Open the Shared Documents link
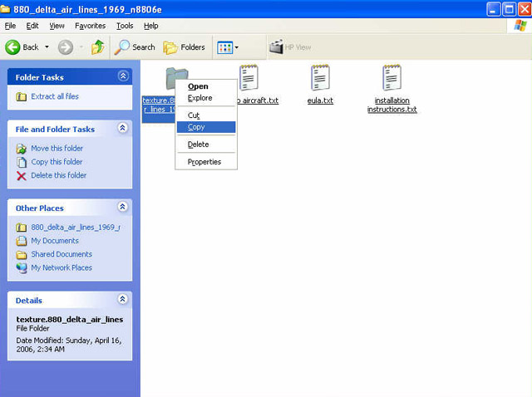532x397 pixels. coord(62,254)
